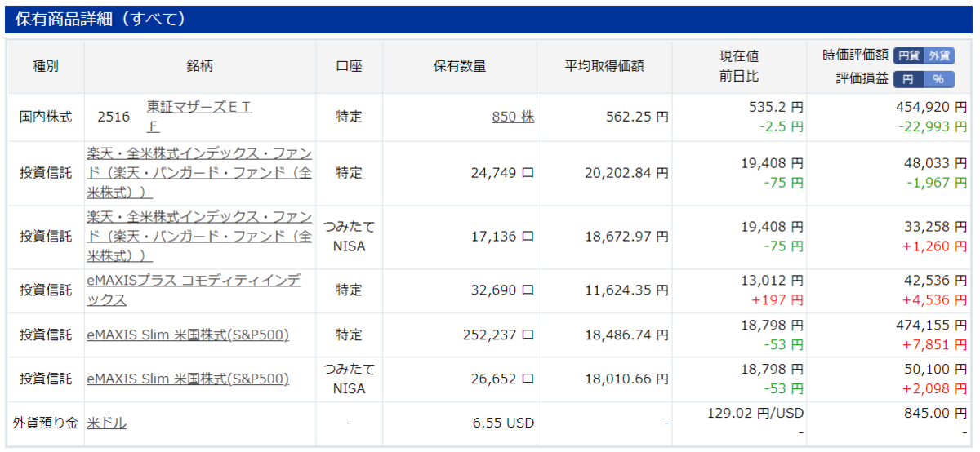The image size is (980, 452).
Task: Open 楽天・全米株式 fund in つみたてNISA account
Action: [x=199, y=237]
